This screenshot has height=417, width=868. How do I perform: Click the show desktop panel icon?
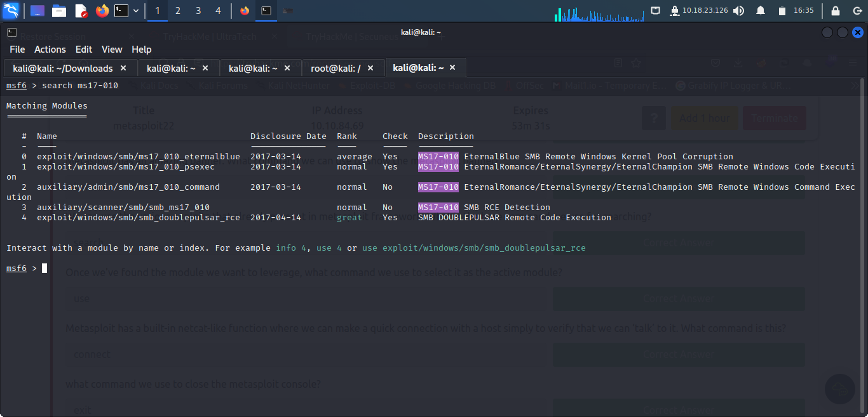pos(37,11)
